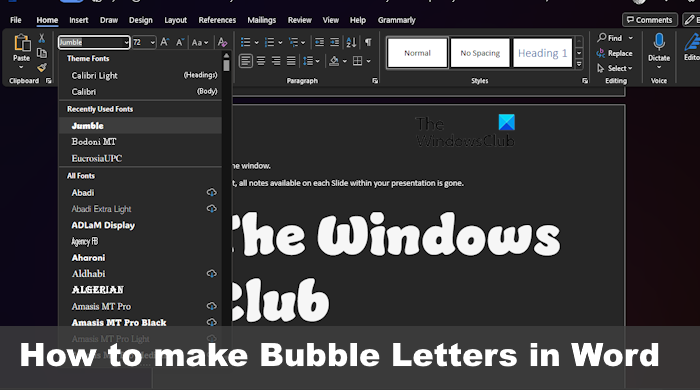Increase font size with the larger A
This screenshot has height=390, width=700.
(165, 42)
